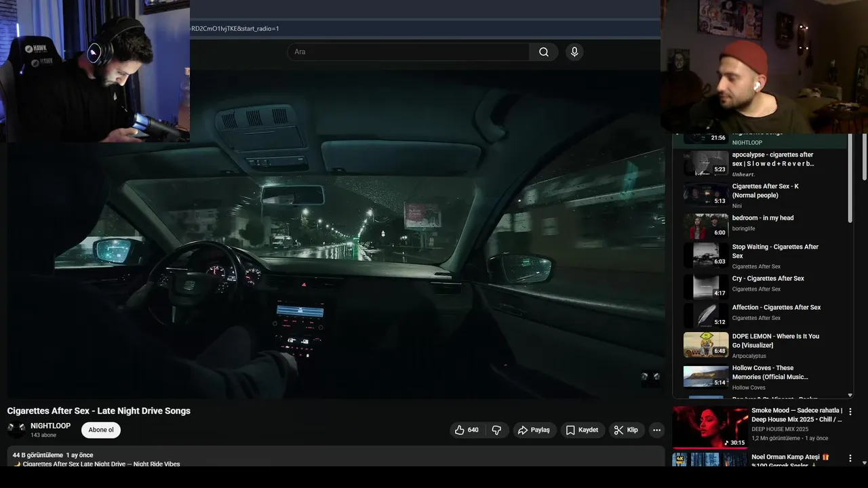The height and width of the screenshot is (488, 868).
Task: Start voice search with microphone icon
Action: [574, 52]
